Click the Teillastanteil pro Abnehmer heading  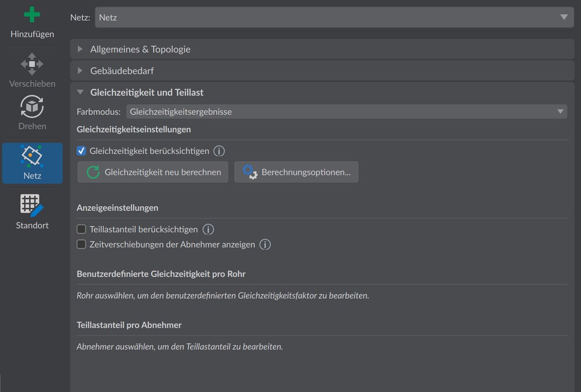pos(129,325)
